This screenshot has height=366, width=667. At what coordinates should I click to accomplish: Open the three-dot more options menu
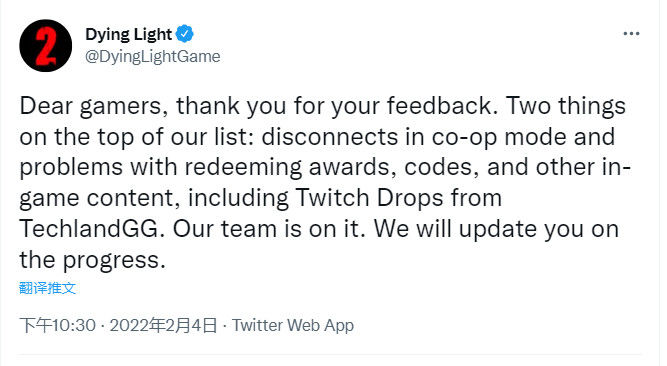[x=631, y=34]
